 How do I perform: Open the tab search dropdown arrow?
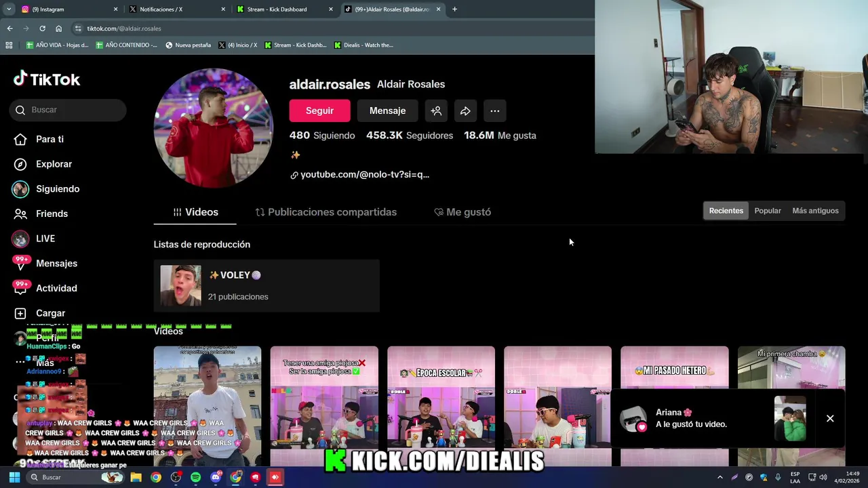pos(9,9)
